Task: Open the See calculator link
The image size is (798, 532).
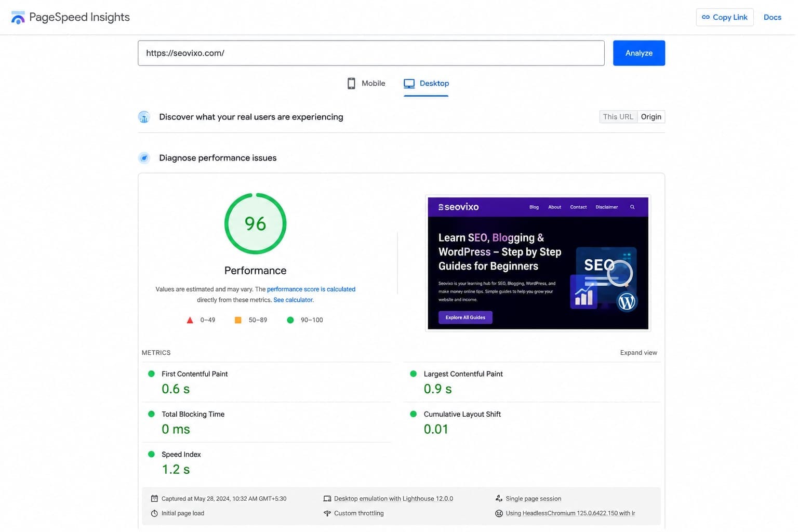Action: 294,300
